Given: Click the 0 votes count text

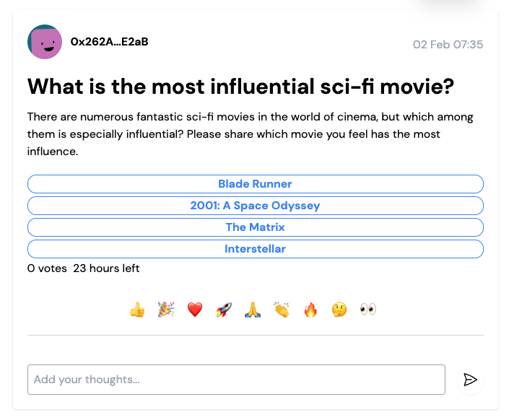Looking at the screenshot, I should 47,268.
